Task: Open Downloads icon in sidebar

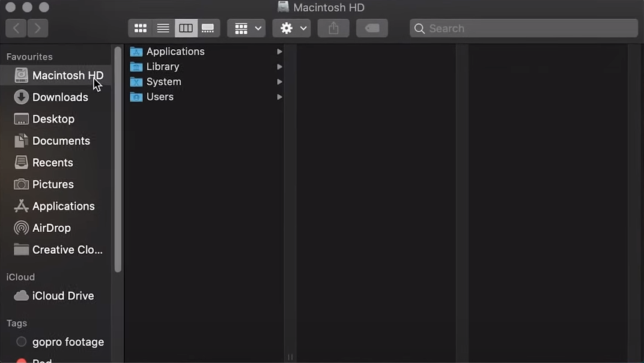Action: tap(21, 97)
